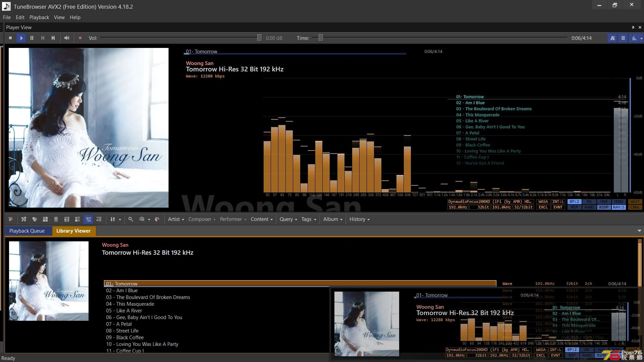
Task: Toggle the MAX indicator
Action: click(x=604, y=202)
